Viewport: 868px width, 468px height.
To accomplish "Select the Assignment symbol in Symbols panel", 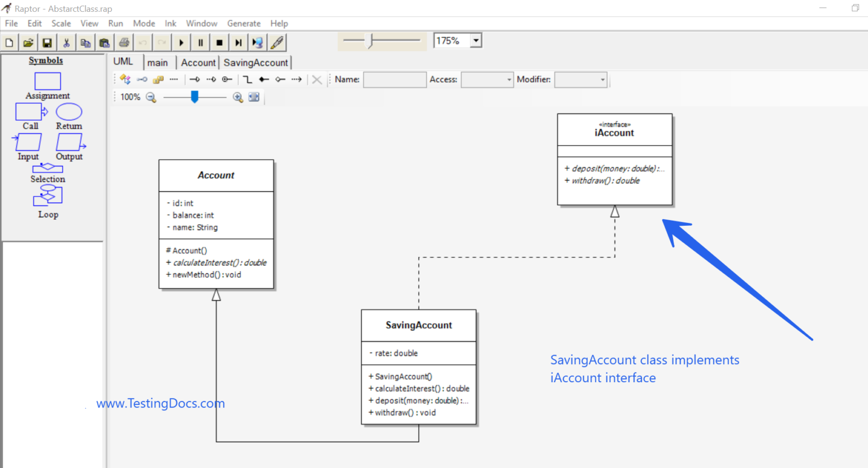I will click(x=47, y=81).
